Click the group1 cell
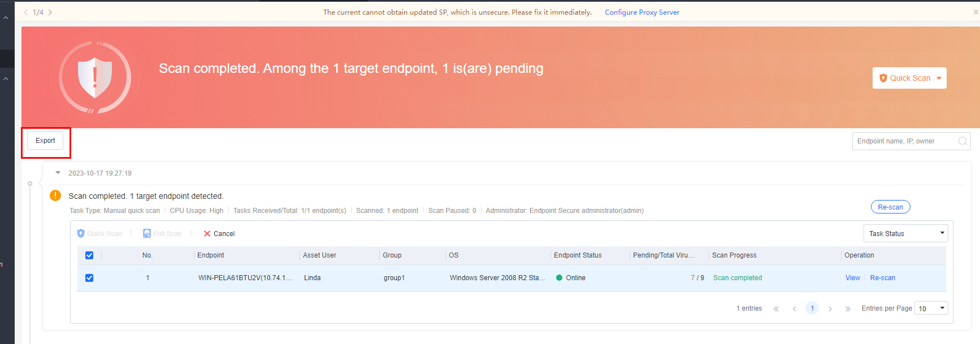 click(x=394, y=278)
